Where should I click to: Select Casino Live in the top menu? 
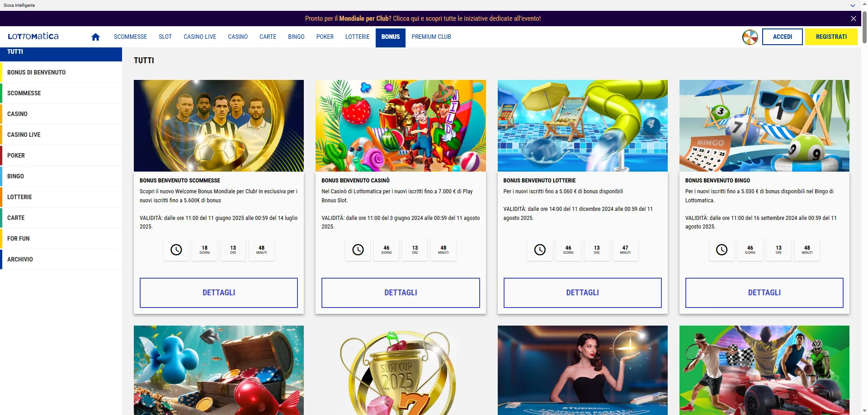coord(200,37)
